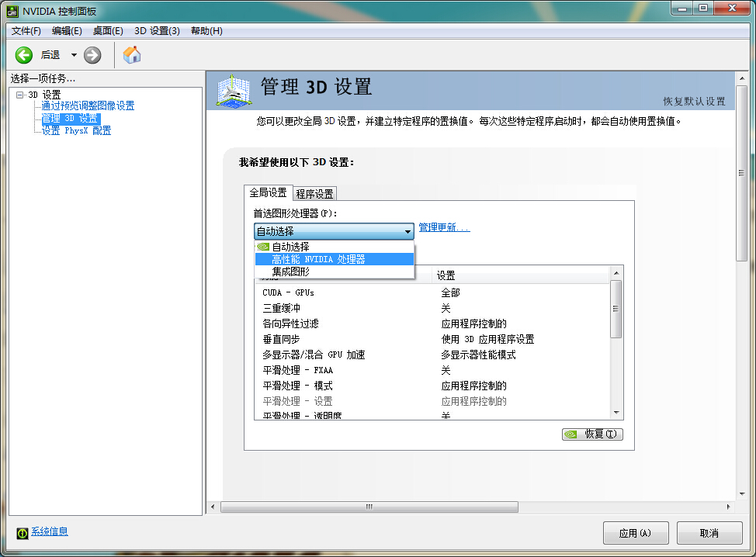
Task: Click 使用 3D 应用程序设置 value
Action: coord(487,339)
